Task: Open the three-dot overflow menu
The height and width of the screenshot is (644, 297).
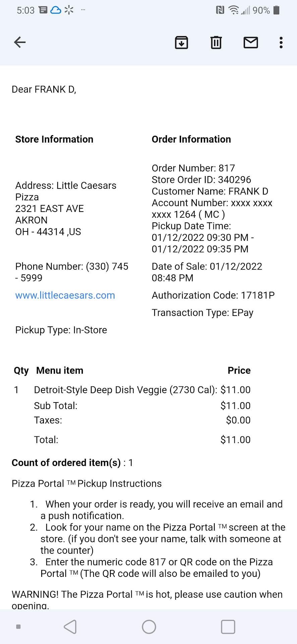Action: [281, 43]
